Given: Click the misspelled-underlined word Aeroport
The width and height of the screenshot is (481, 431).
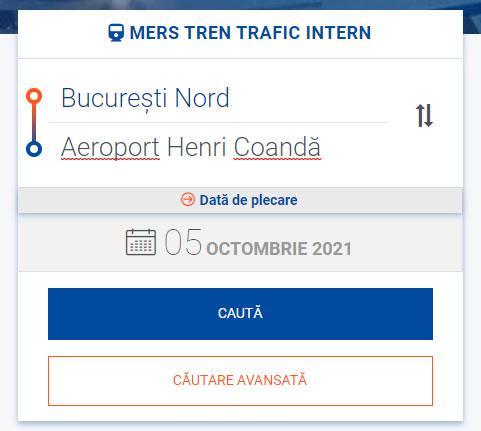Looking at the screenshot, I should 110,147.
